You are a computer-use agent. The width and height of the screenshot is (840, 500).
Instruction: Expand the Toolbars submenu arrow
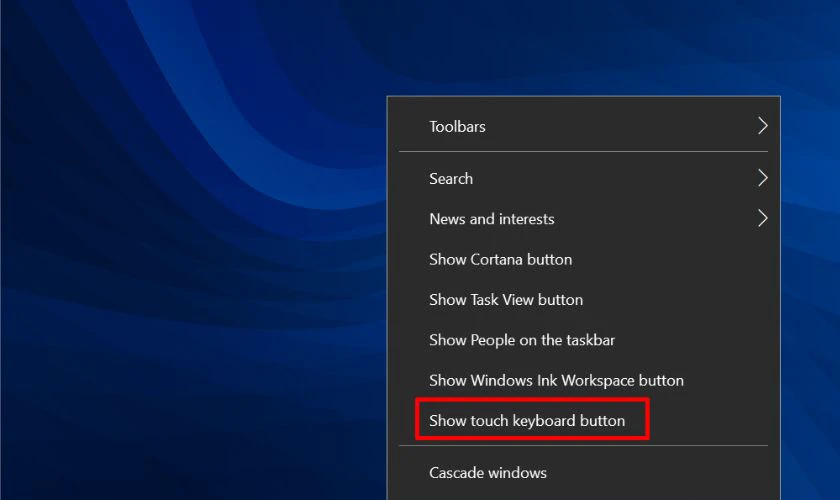coord(763,126)
